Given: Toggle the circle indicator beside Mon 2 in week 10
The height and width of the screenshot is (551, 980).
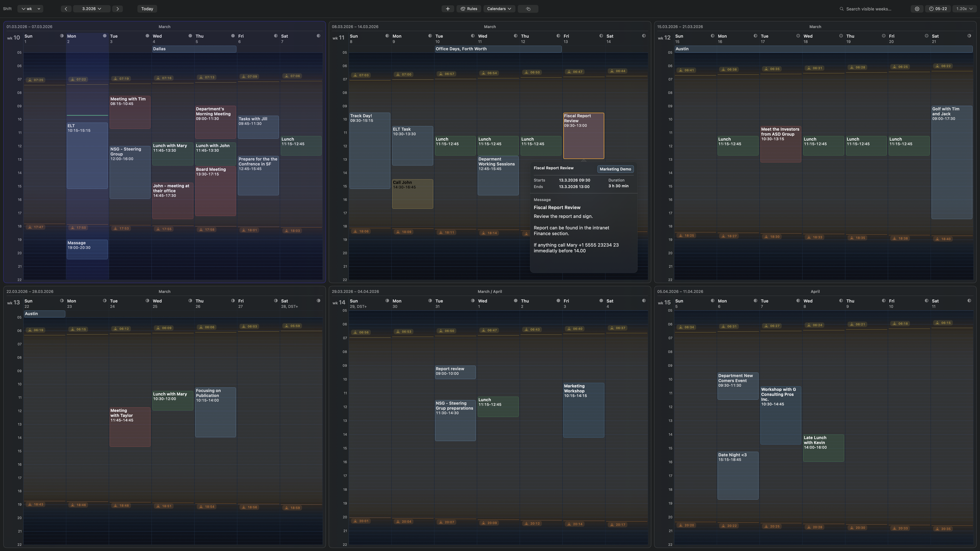Looking at the screenshot, I should (104, 35).
